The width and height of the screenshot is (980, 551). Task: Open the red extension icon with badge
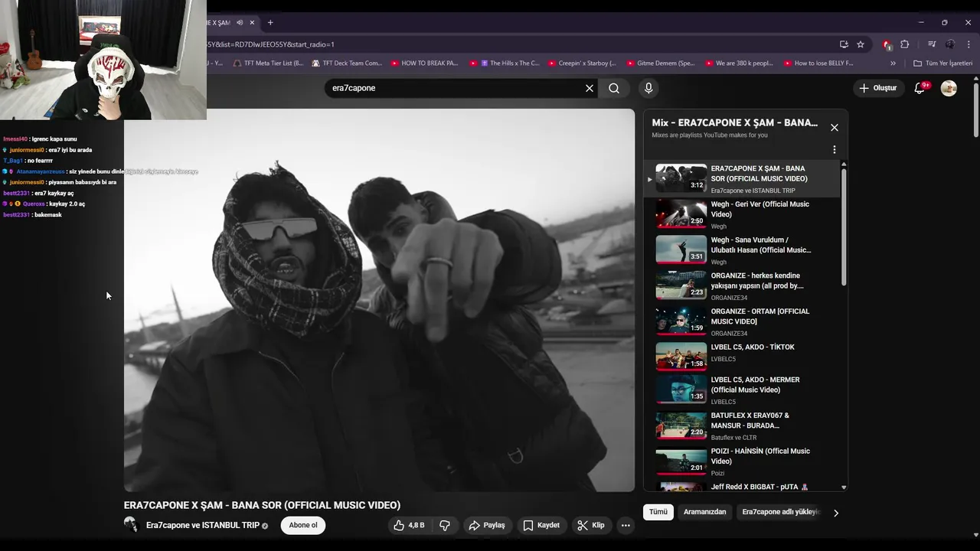(887, 44)
